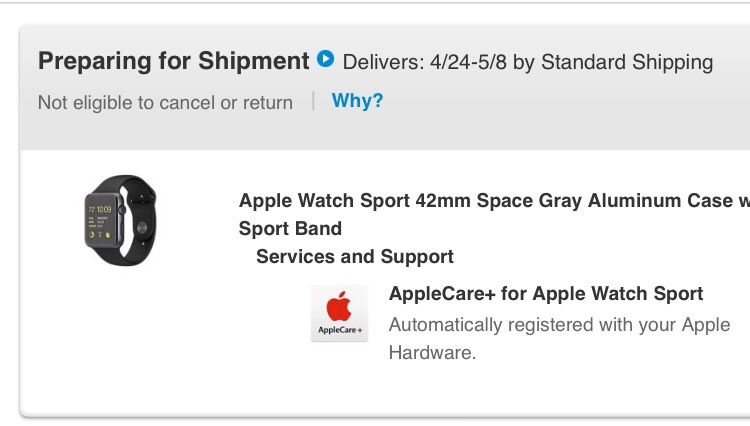The image size is (750, 426).
Task: Click the blue arrow icon beside Preparing for Shipment
Action: (325, 59)
